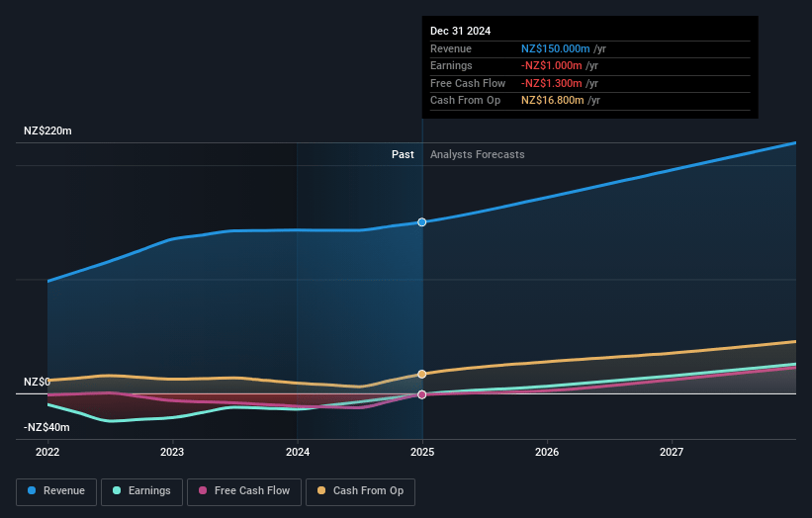Click the NZ$0 y-axis label
812x518 pixels.
pyautogui.click(x=37, y=382)
